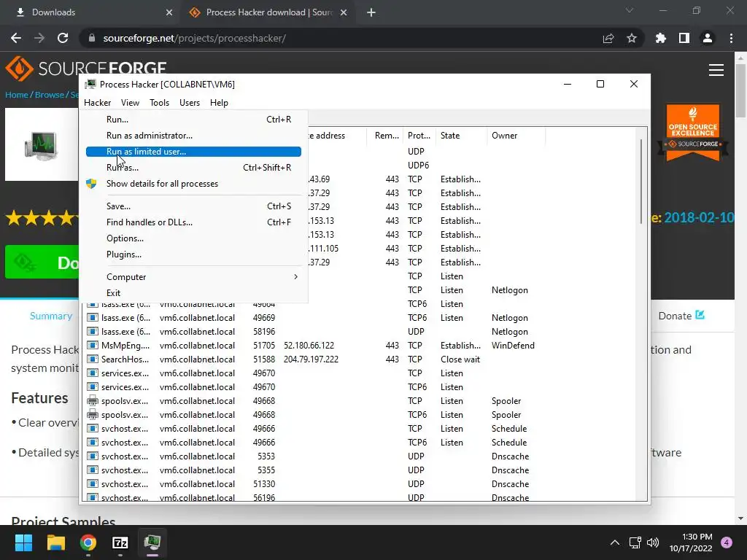
Task: Sort by Owner column header
Action: point(516,136)
